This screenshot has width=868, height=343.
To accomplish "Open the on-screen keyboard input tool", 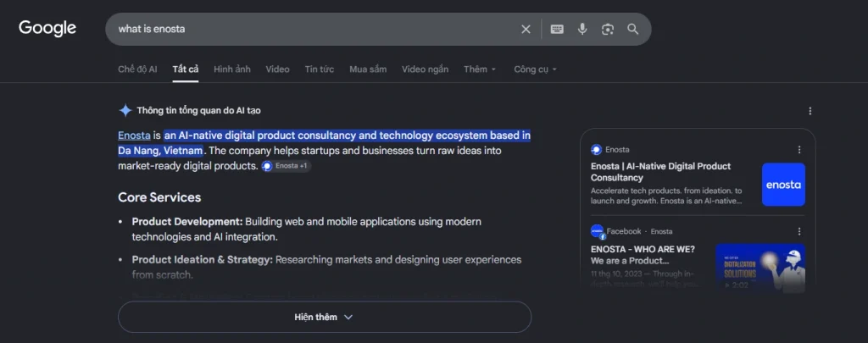I will click(x=557, y=30).
